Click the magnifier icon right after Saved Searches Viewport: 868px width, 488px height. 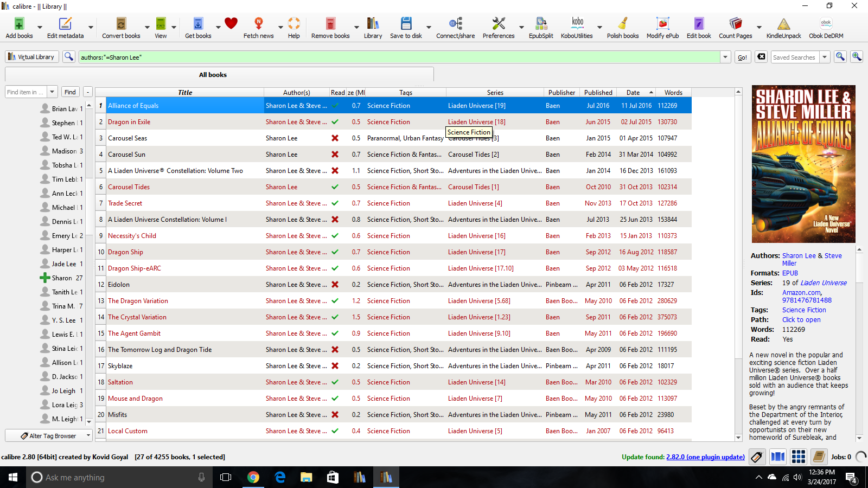840,56
